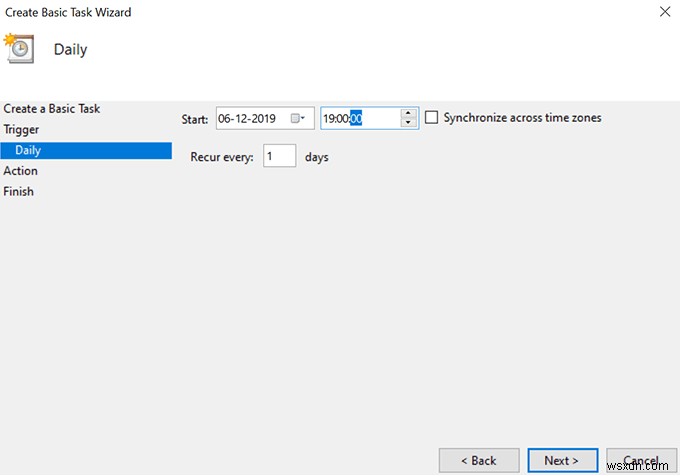
Task: Close the Create Basic Task Wizard window
Action: point(665,12)
